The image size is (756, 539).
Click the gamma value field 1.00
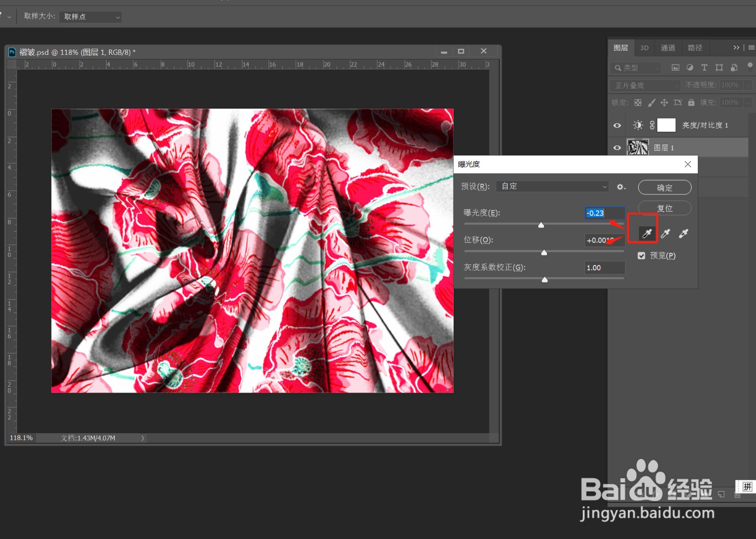[605, 268]
